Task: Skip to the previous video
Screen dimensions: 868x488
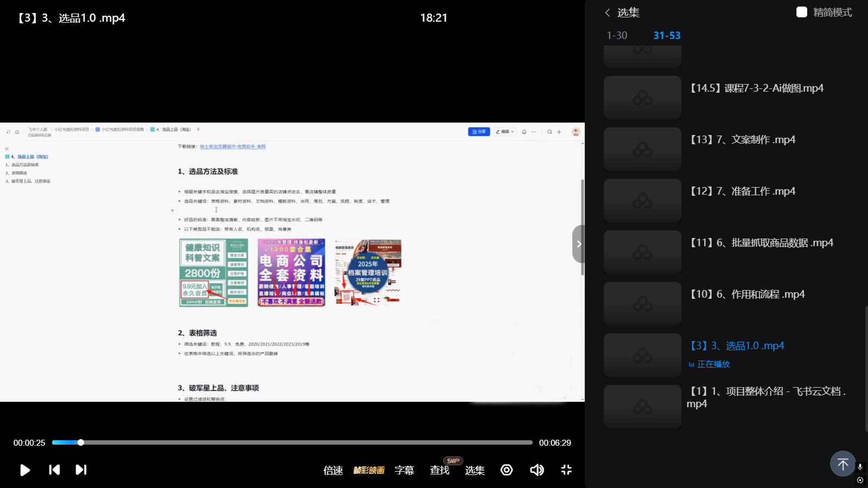Action: point(54,470)
